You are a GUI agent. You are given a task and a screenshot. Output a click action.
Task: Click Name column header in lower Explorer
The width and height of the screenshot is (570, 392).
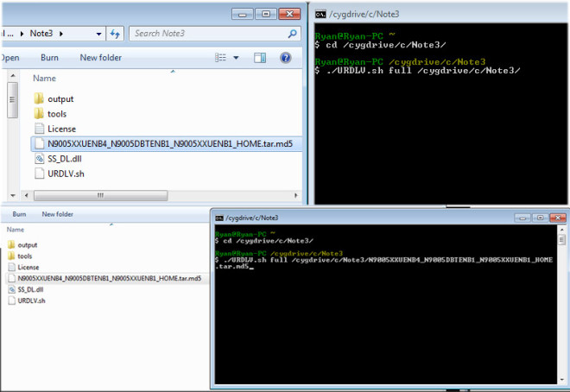click(x=16, y=230)
